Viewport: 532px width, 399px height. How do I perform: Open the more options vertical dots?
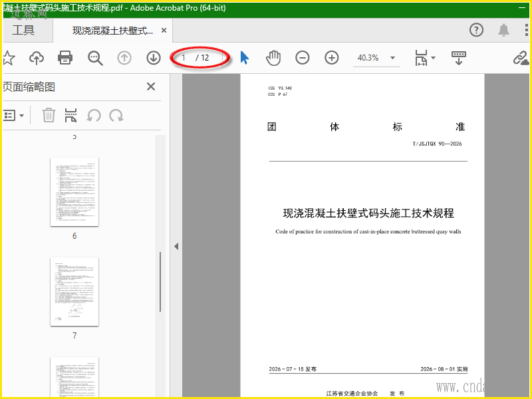click(x=526, y=30)
